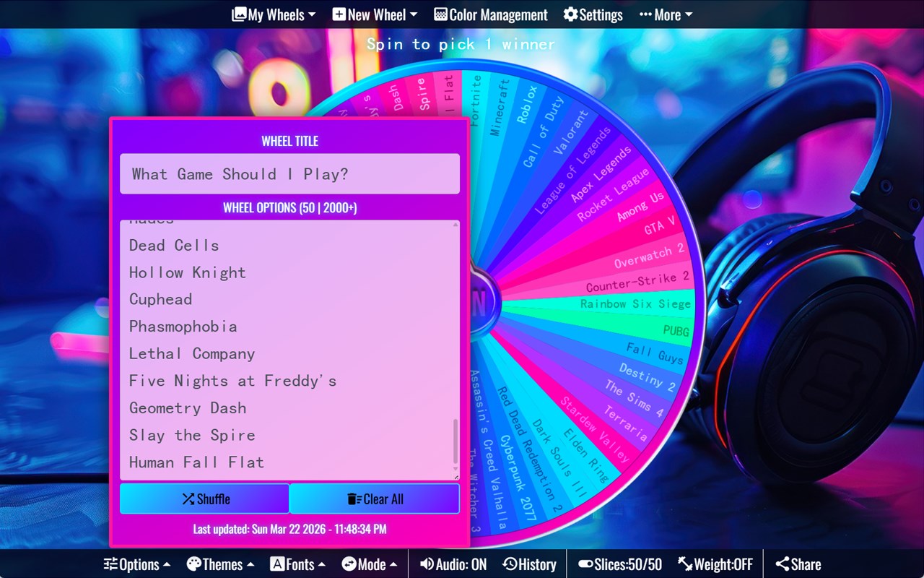Screen dimensions: 924x578
Task: Click the Fonts letter A icon
Action: [x=277, y=564]
